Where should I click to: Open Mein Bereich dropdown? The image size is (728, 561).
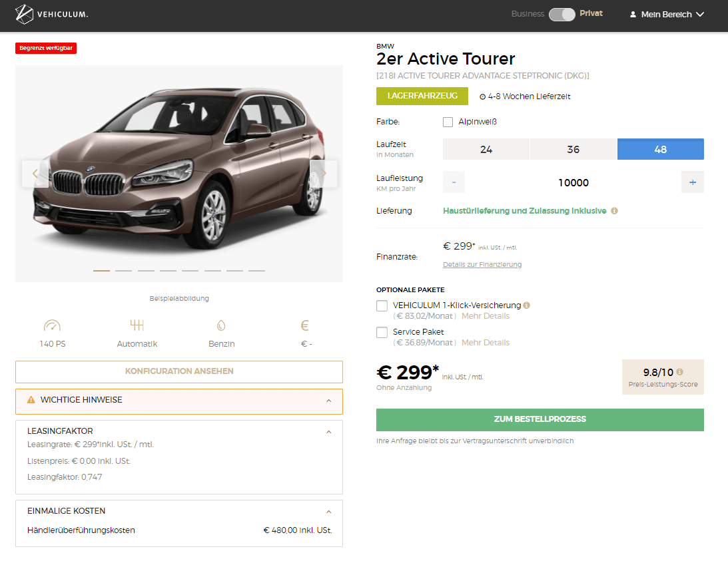click(x=667, y=15)
